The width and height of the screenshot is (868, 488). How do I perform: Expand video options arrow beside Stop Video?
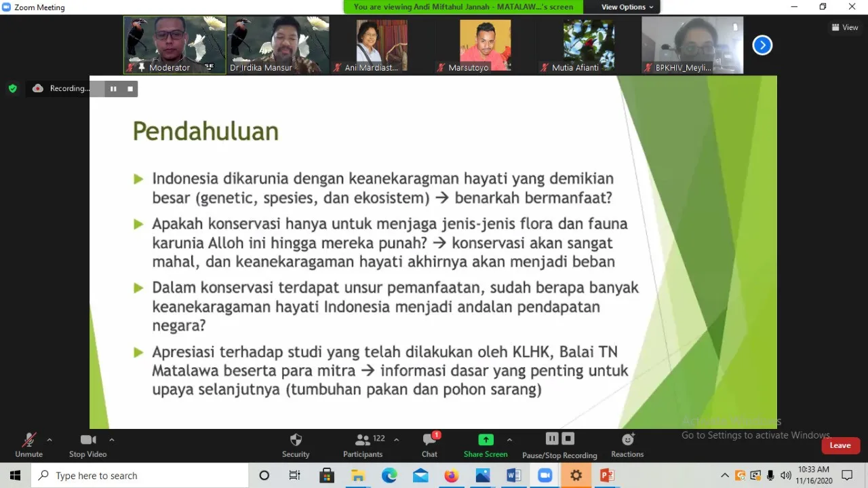112,440
